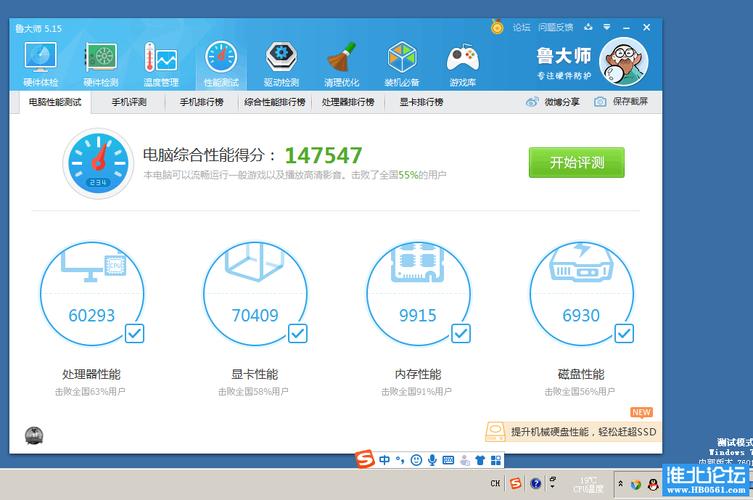This screenshot has width=753, height=500.
Task: Click the 内存性能 label
Action: (x=418, y=374)
